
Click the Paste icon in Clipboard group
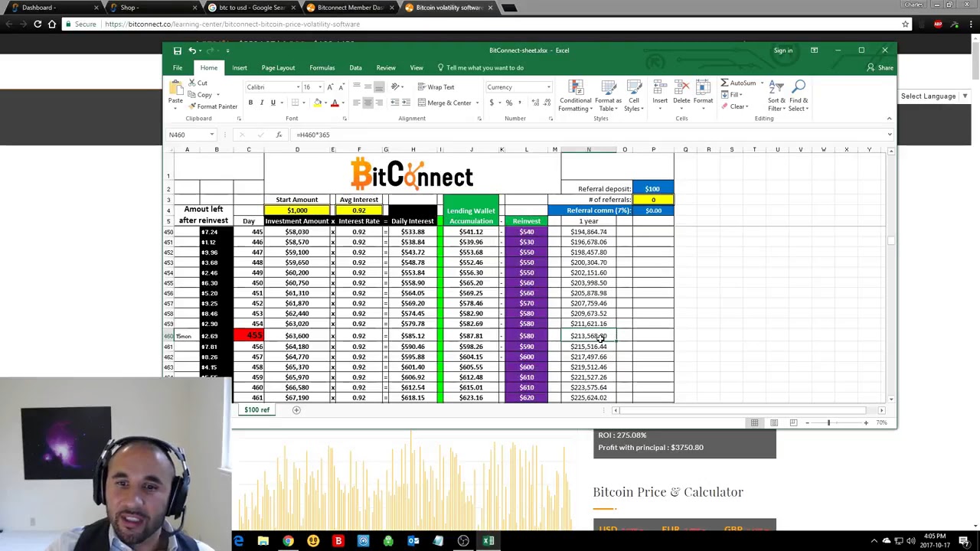pos(175,88)
